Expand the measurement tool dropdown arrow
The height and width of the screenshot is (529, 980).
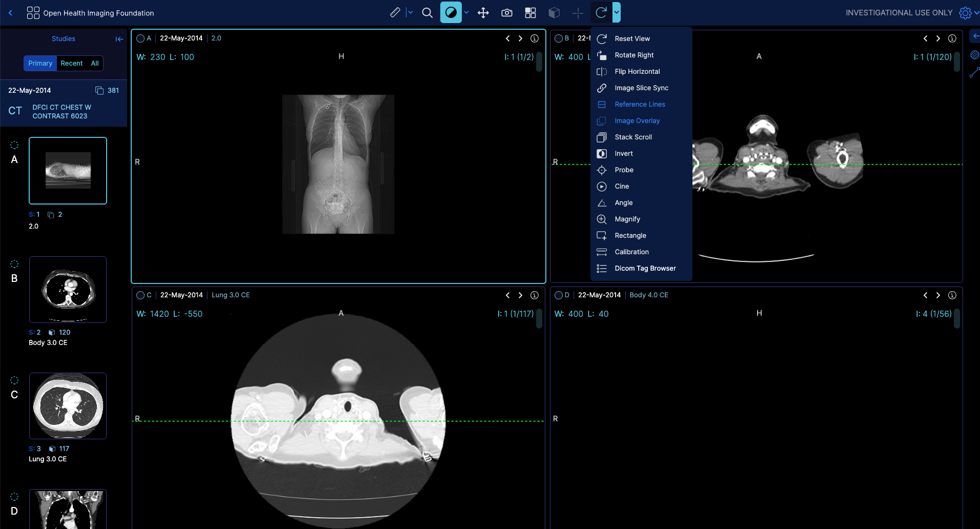tap(410, 12)
